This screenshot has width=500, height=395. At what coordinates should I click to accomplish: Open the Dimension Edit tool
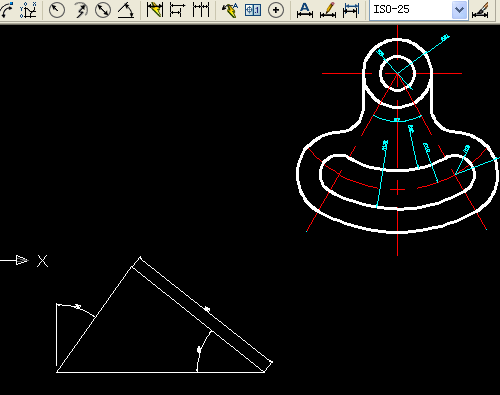pos(305,10)
